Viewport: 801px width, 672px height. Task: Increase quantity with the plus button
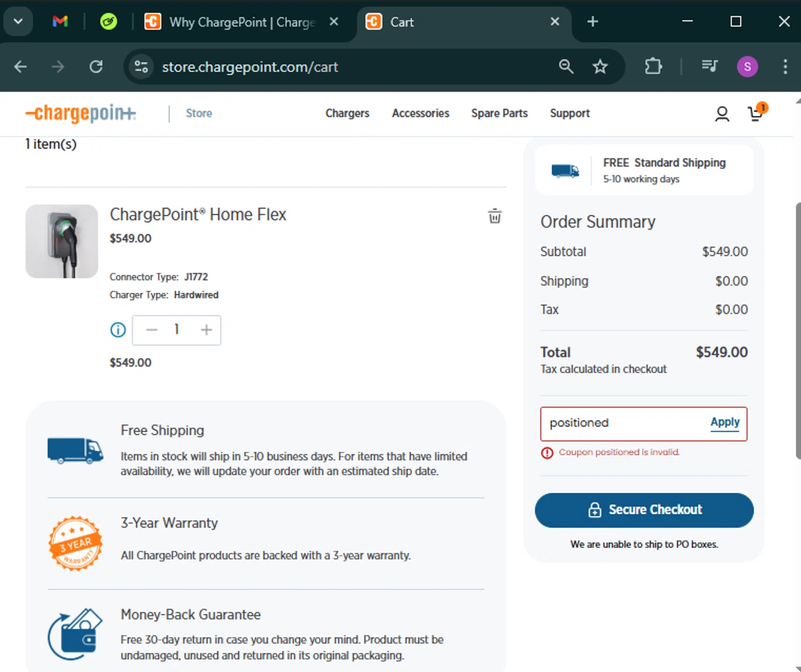(206, 330)
